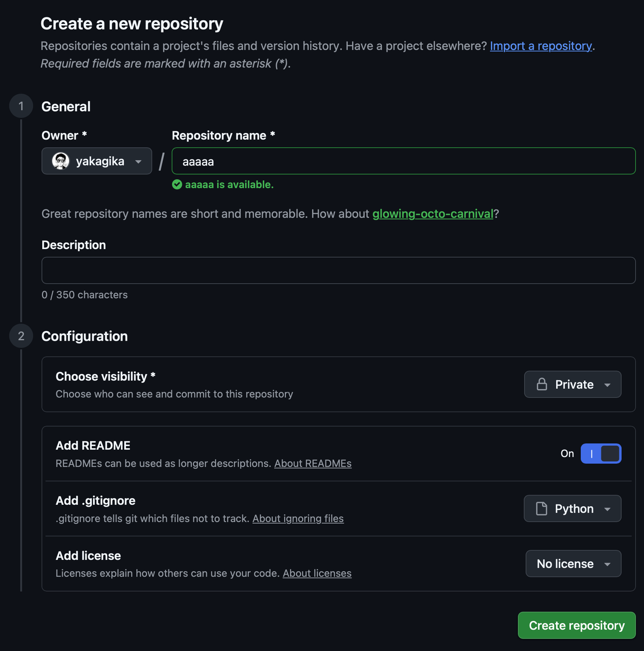The image size is (644, 651).
Task: Click the 'General' section heading
Action: [66, 106]
